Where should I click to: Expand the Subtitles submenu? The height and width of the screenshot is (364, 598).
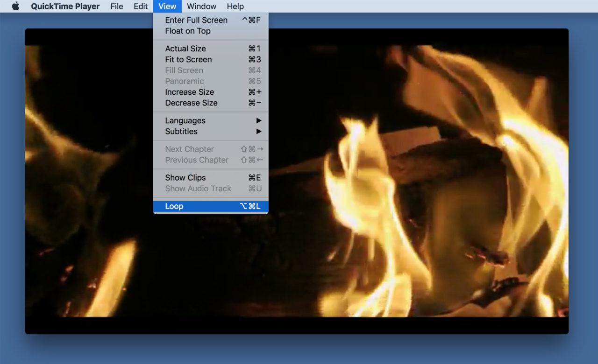pos(211,131)
